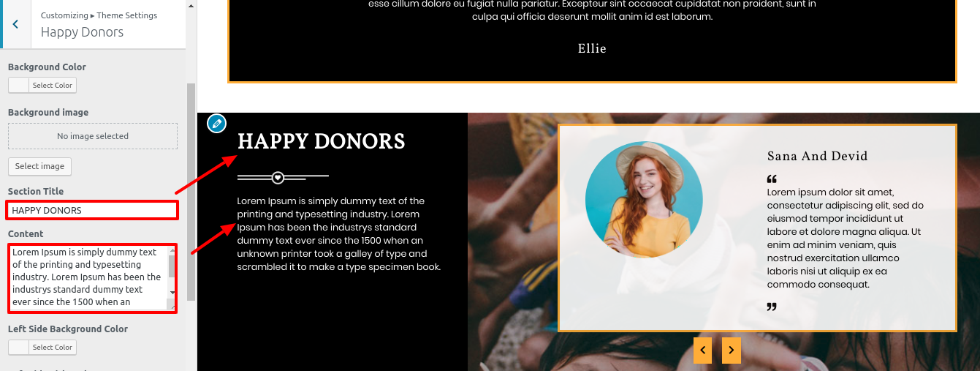Image resolution: width=980 pixels, height=371 pixels.
Task: Click the pencil edit shortcut icon
Action: coord(216,123)
